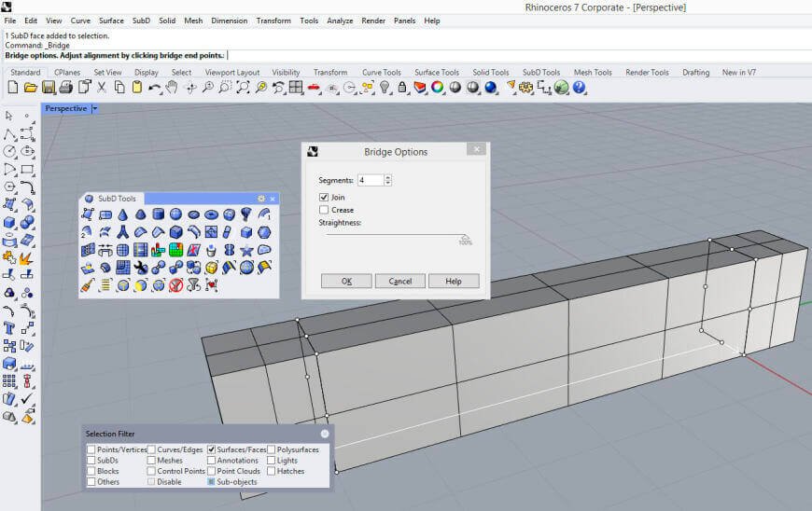Open the Perspective viewport dropdown arrow
This screenshot has height=511, width=812.
[95, 108]
